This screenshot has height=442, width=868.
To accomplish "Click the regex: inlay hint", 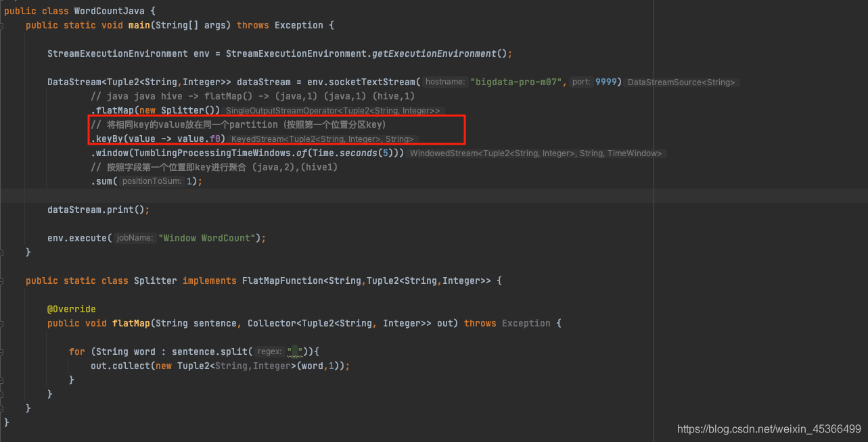I will (269, 351).
